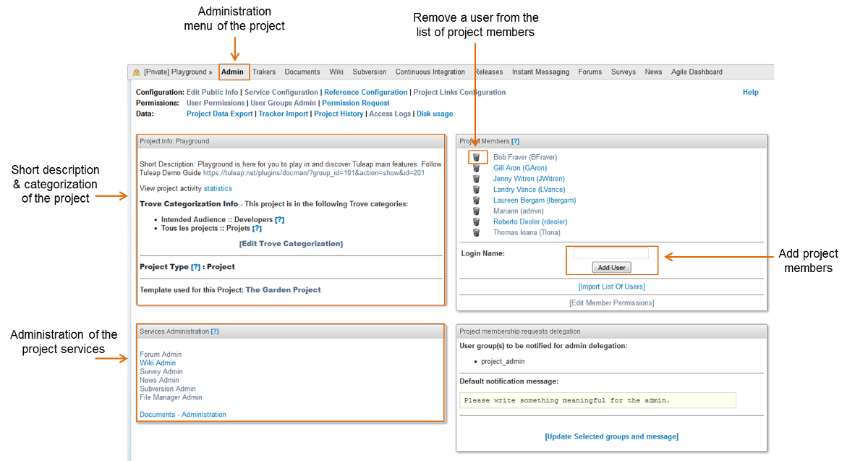Viewport: 868px width, 461px height.
Task: Click help [?] next to Intended Audience
Action: (x=280, y=219)
